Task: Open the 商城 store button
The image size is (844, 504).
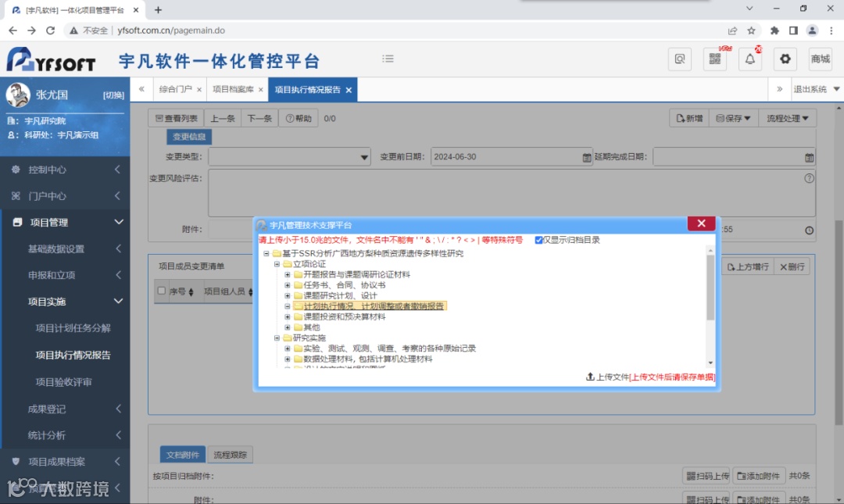Action: pos(821,59)
